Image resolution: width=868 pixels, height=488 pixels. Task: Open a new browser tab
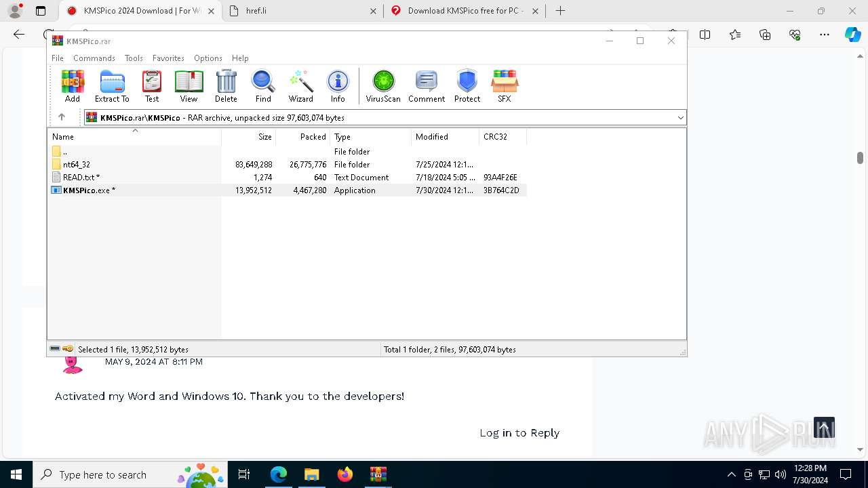point(560,11)
